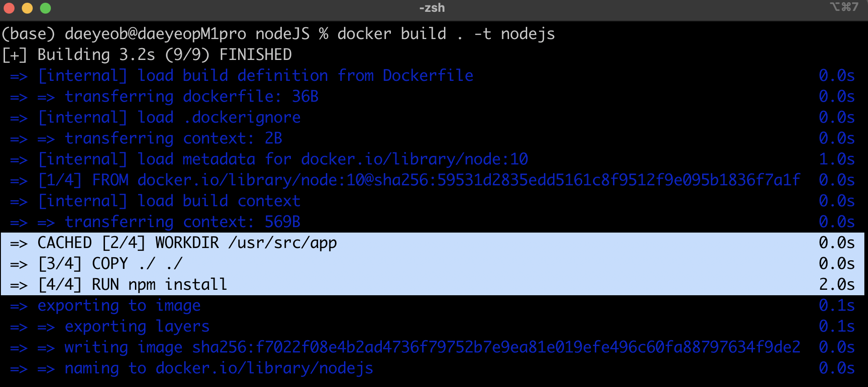
Task: Click the docker build command text
Action: pyautogui.click(x=445, y=34)
